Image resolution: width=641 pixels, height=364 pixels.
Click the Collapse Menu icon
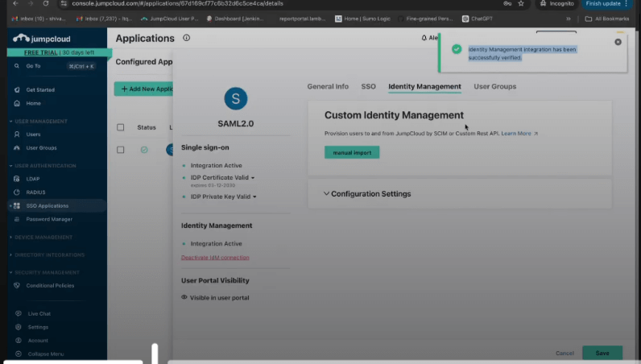click(x=19, y=354)
